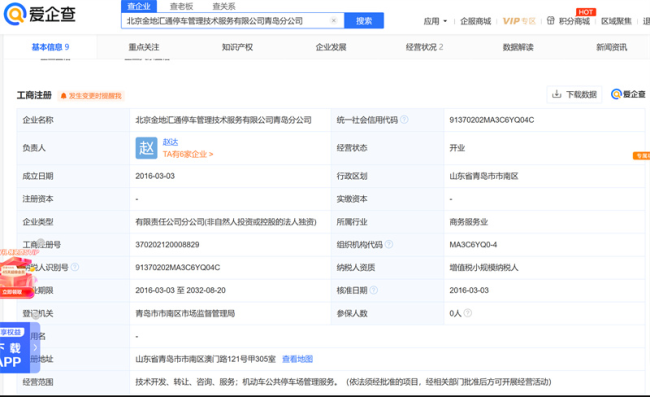Click the 所属行业 value 商务服务业
The width and height of the screenshot is (650, 397).
click(468, 222)
